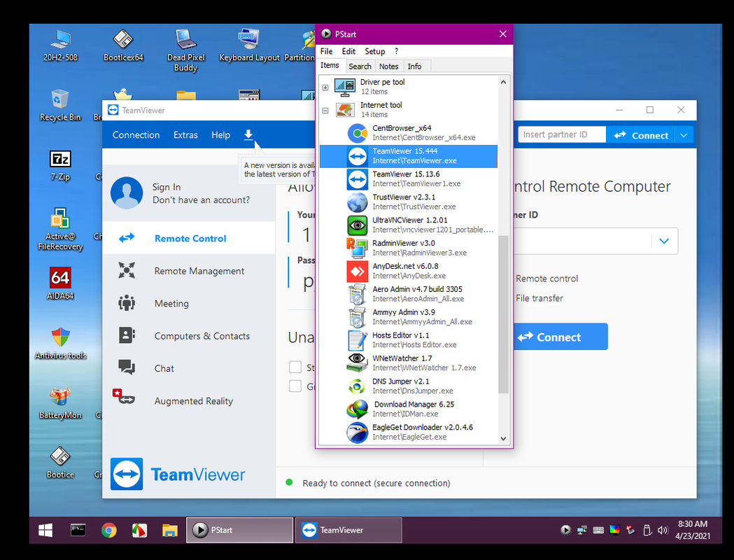The height and width of the screenshot is (560, 734).
Task: Open WNetWatcher 1.7 icon
Action: tap(357, 363)
